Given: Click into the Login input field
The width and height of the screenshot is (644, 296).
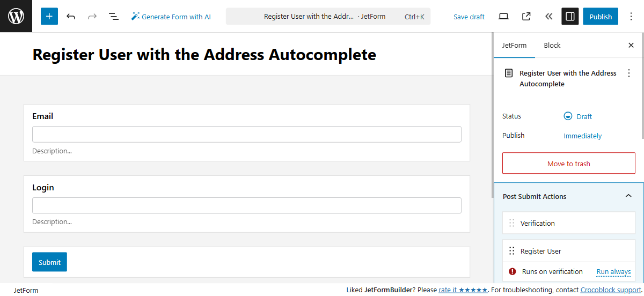Looking at the screenshot, I should point(247,205).
